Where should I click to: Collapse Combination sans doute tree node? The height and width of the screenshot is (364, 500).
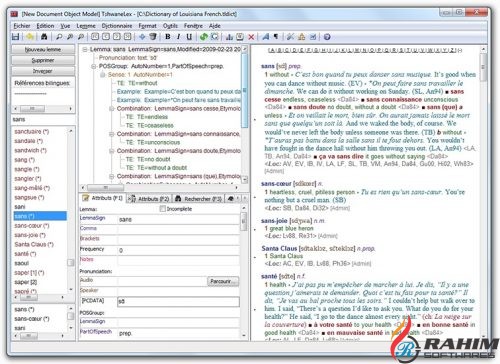click(112, 151)
